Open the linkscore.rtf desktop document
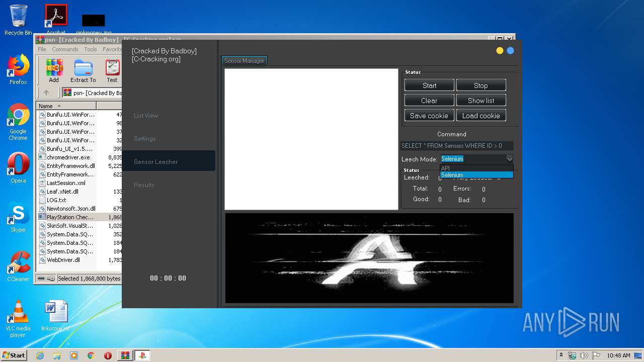The height and width of the screenshot is (362, 644). 56,316
